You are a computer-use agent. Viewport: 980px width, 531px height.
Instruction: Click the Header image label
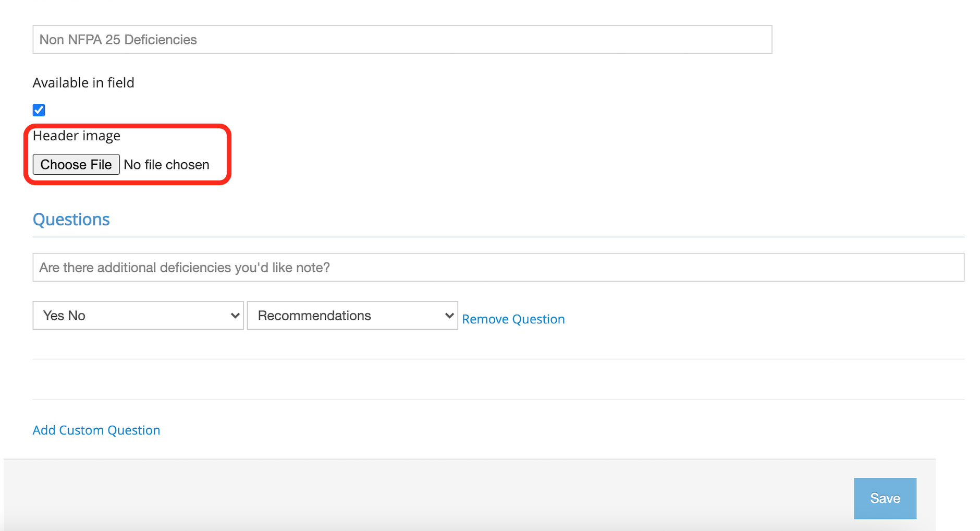tap(77, 136)
